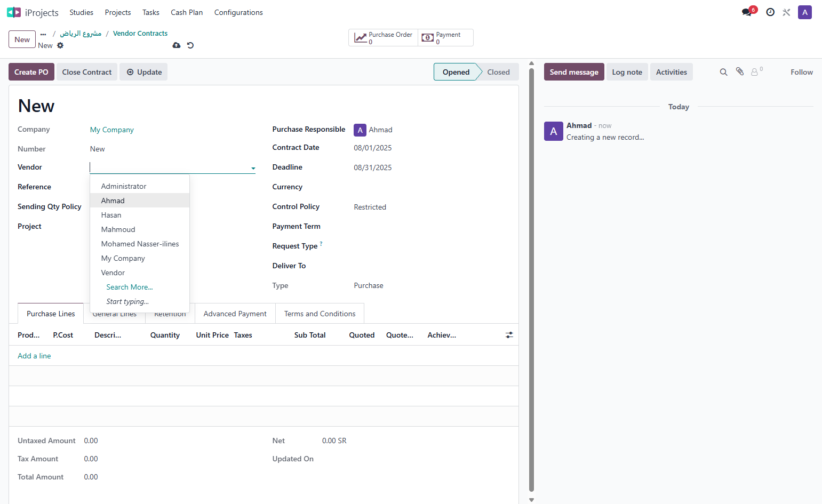Screen dimensions: 822x504
Task: Switch to the Terms and Conditions tab
Action: [320, 314]
